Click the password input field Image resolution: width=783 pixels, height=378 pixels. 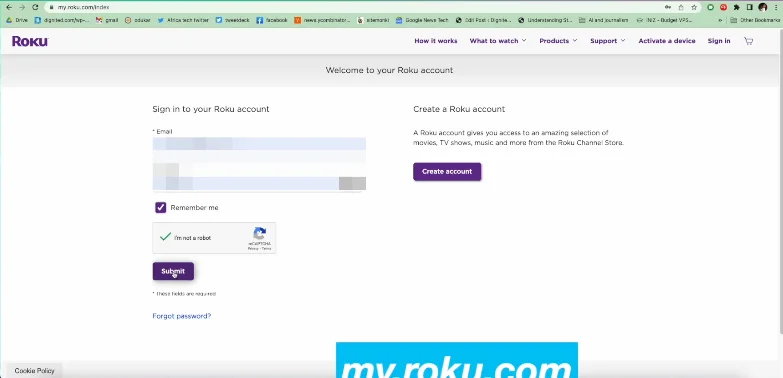pos(259,183)
